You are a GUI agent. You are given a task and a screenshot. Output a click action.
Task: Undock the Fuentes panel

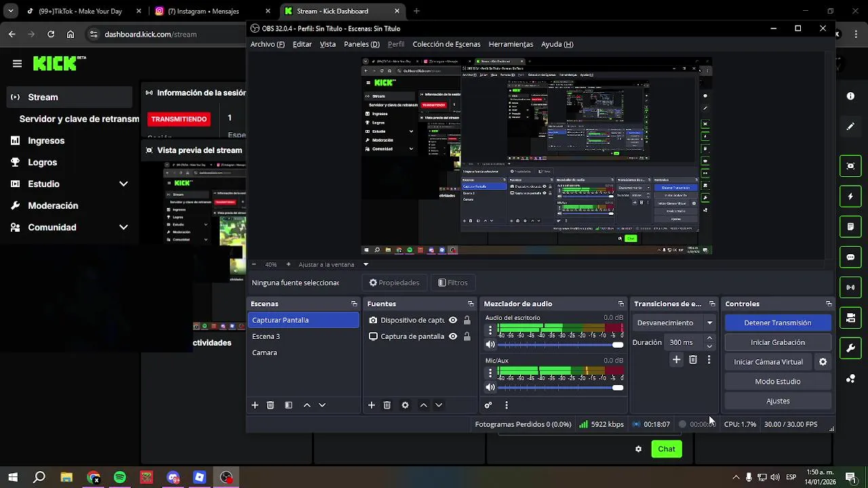pos(471,304)
